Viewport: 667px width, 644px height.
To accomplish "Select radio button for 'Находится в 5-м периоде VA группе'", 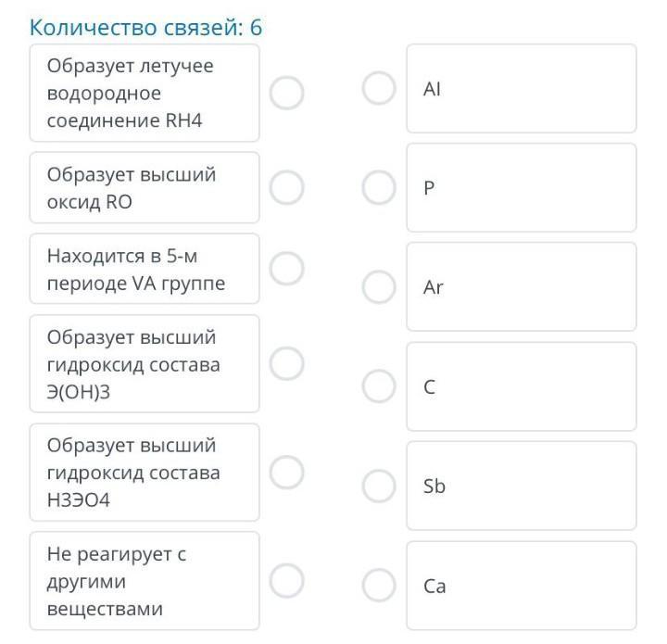I will point(286,269).
